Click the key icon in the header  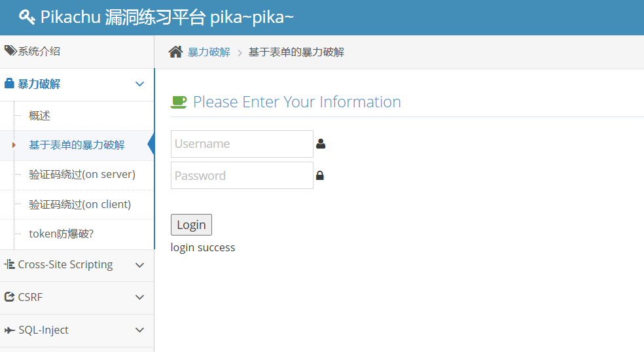point(27,17)
